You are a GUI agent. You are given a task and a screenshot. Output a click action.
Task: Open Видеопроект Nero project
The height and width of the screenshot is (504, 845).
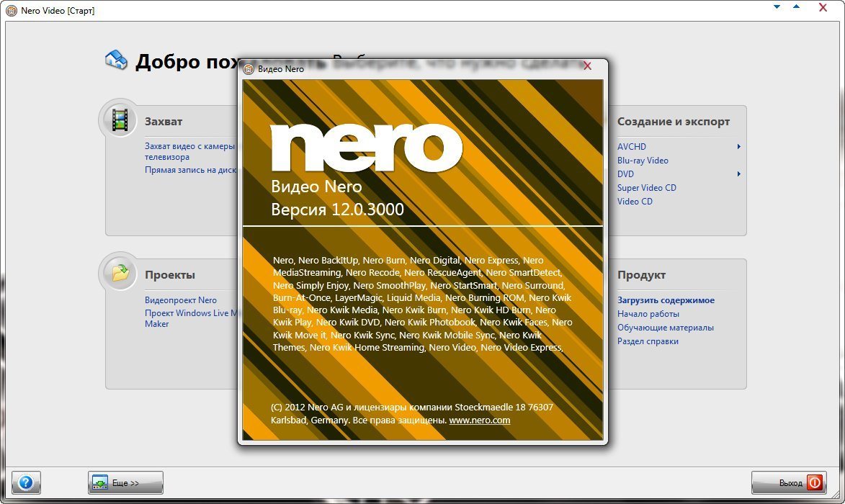click(x=180, y=300)
